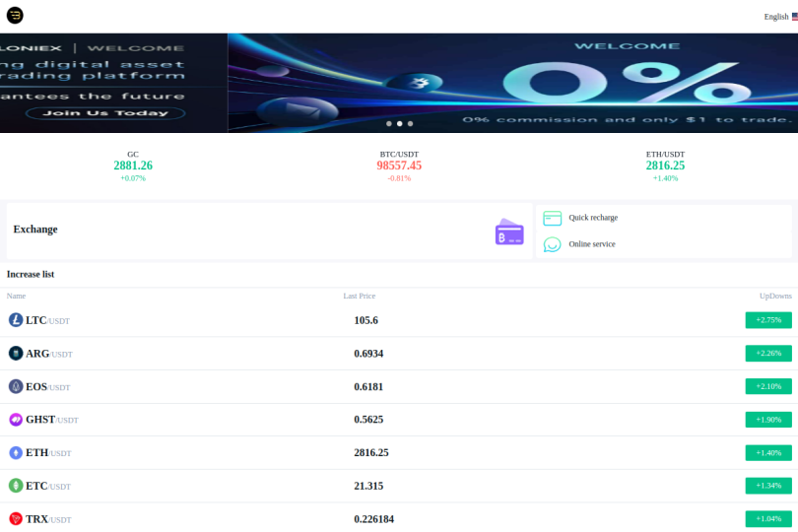Viewport: 798px width, 532px height.
Task: Click the +2.26% change badge
Action: pos(768,354)
